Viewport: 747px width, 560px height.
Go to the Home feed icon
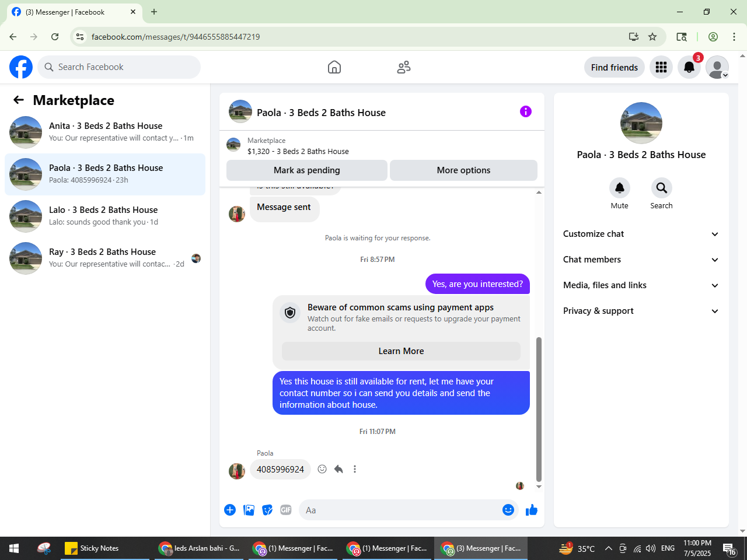pos(334,67)
